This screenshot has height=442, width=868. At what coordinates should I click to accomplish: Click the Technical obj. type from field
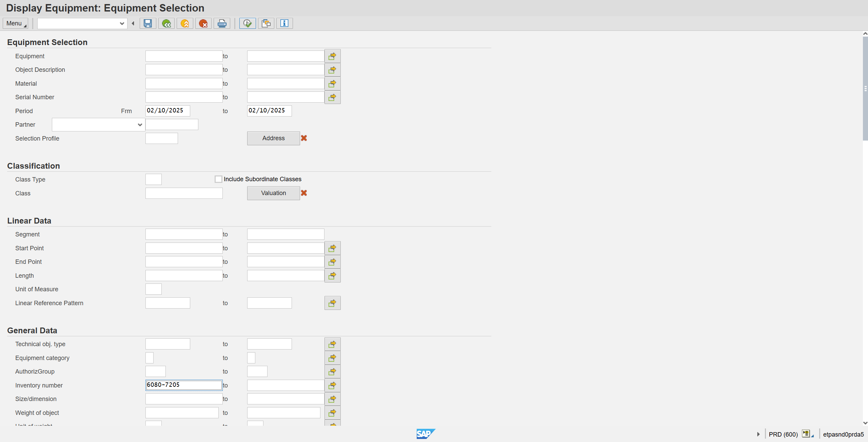168,344
